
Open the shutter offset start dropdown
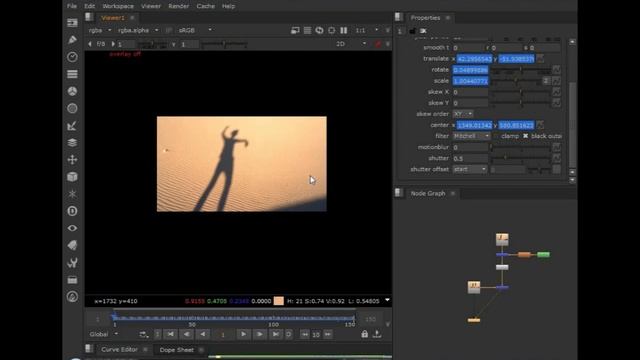470,169
